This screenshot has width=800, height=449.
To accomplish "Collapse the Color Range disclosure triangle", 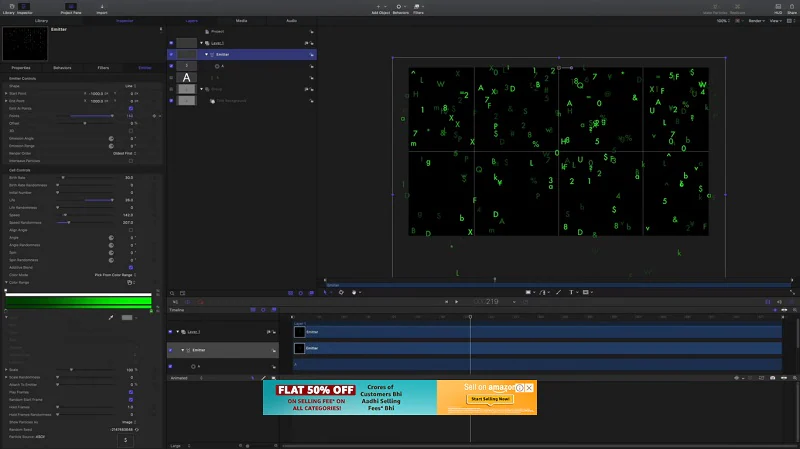I will 6,282.
